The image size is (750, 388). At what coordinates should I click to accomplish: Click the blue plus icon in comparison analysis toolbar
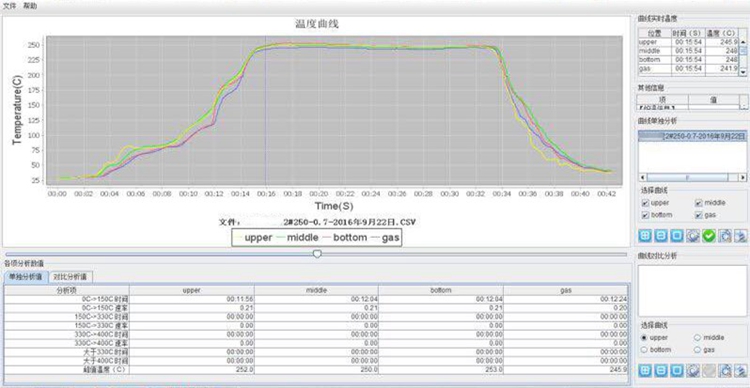pos(645,371)
